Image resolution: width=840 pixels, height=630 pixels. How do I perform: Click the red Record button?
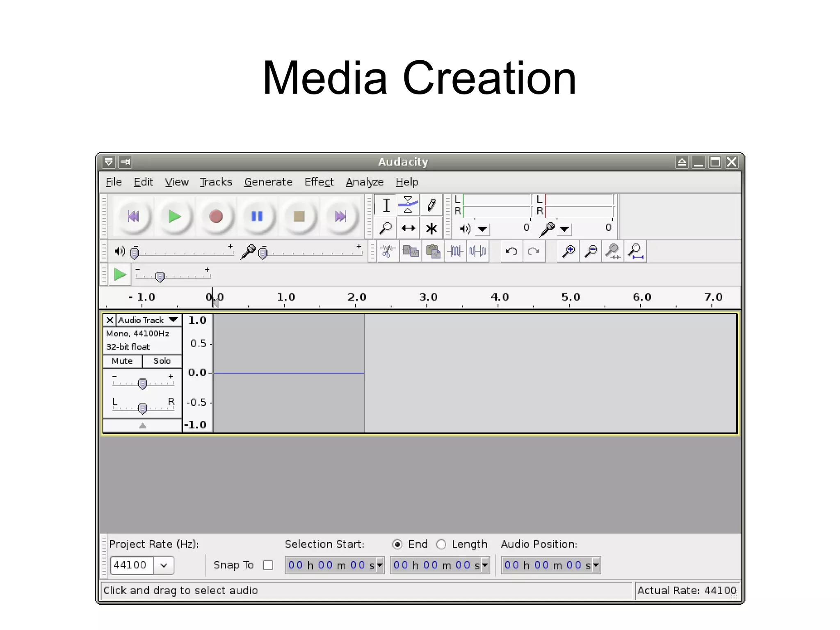click(x=216, y=216)
